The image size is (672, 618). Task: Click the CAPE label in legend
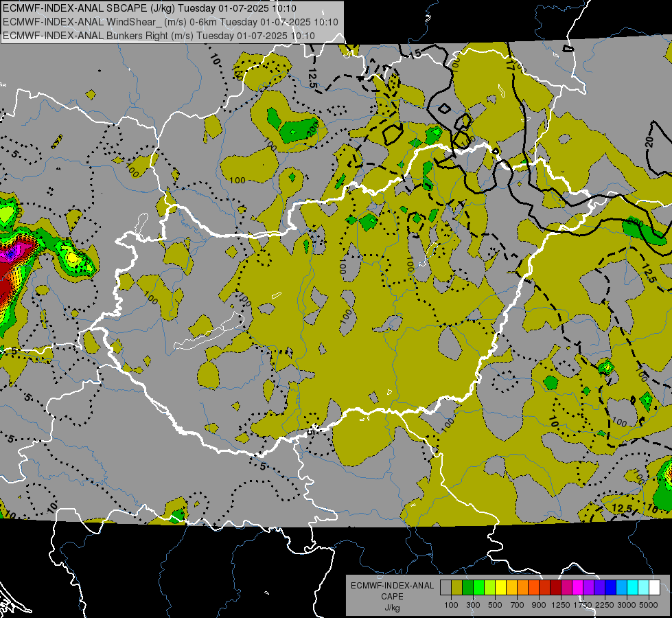click(x=392, y=596)
